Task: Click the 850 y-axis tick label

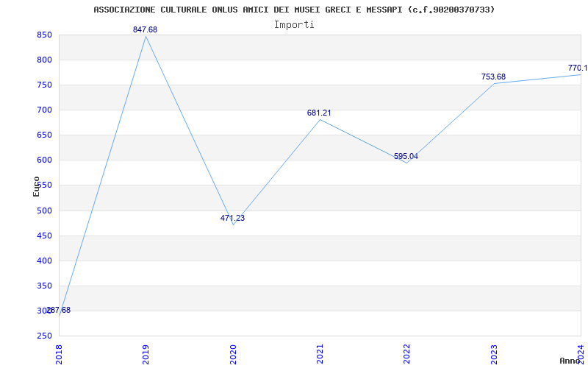Action: coord(44,35)
